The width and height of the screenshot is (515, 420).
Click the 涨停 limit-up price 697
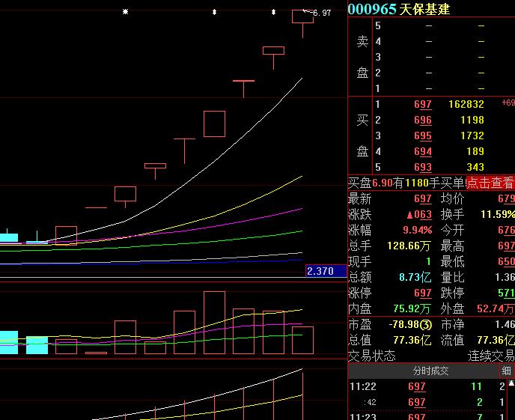coord(422,293)
